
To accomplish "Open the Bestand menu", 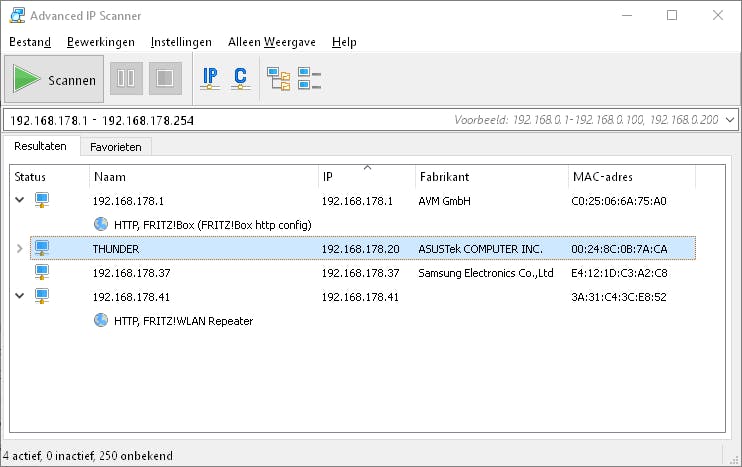I will [31, 42].
